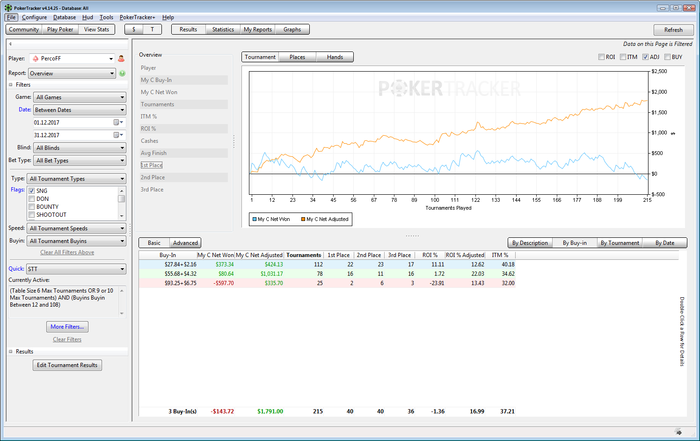The image size is (700, 441).
Task: Open the Tournament Types dropdown
Action: pos(76,179)
